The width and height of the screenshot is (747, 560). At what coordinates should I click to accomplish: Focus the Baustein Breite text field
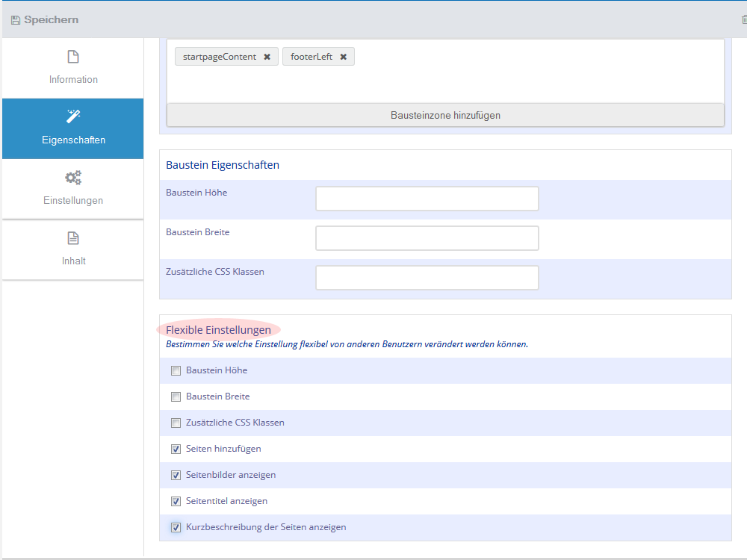427,238
